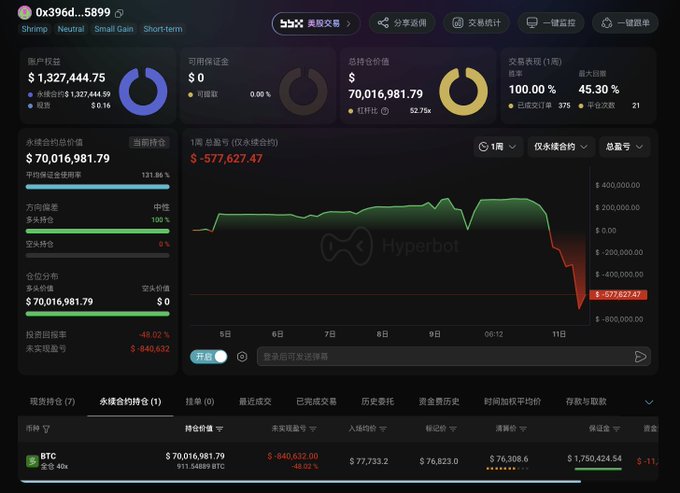Click the entry price $ 77,733.2
The height and width of the screenshot is (493, 680).
click(369, 461)
